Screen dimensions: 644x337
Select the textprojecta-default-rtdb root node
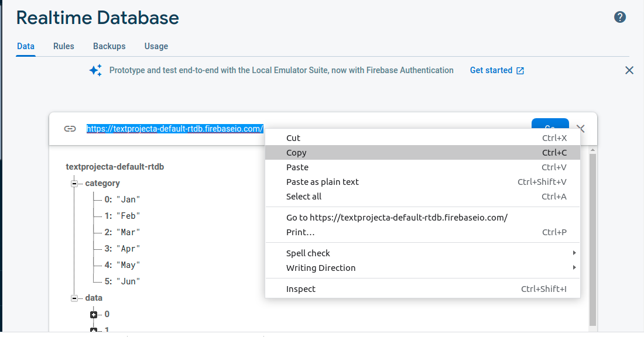(115, 167)
